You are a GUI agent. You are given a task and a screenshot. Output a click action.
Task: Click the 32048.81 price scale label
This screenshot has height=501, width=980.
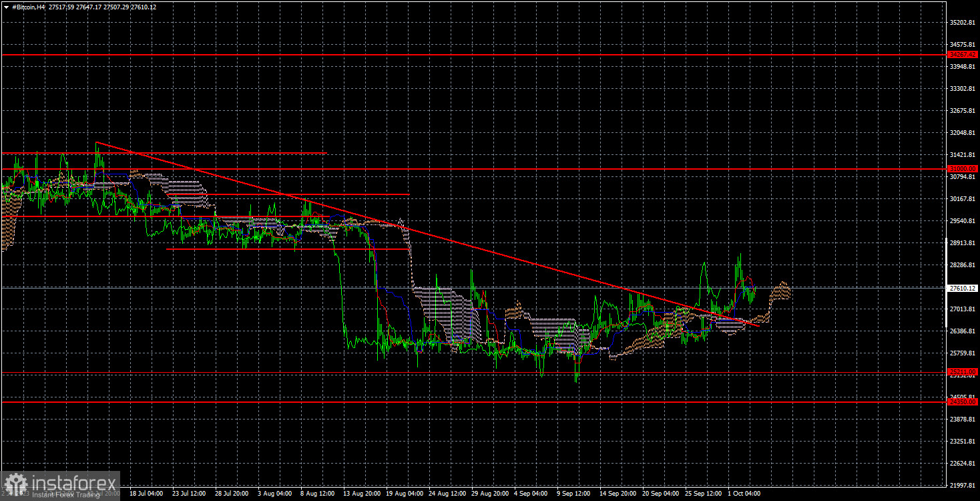click(963, 133)
